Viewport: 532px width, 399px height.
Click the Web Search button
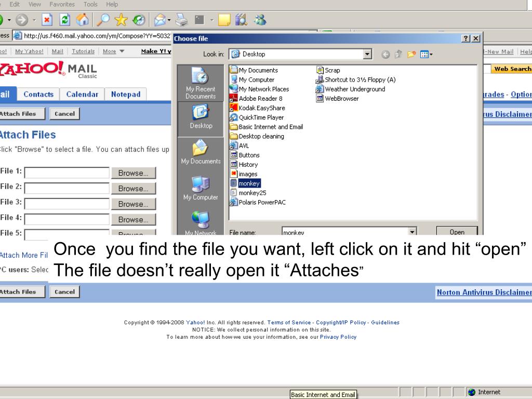[x=512, y=69]
